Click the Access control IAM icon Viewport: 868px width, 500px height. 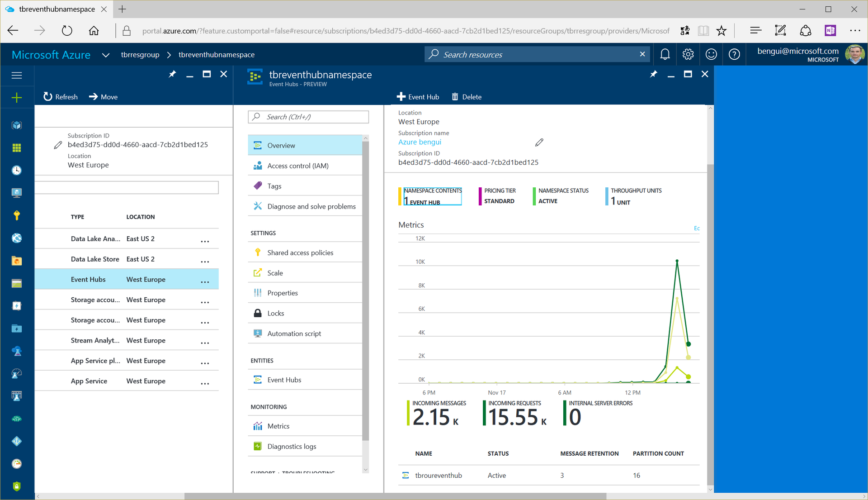[258, 165]
